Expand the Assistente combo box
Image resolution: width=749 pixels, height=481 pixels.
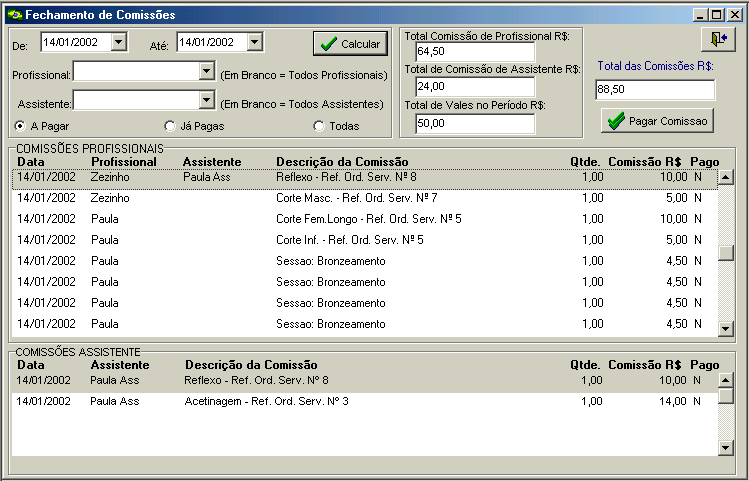tap(206, 100)
